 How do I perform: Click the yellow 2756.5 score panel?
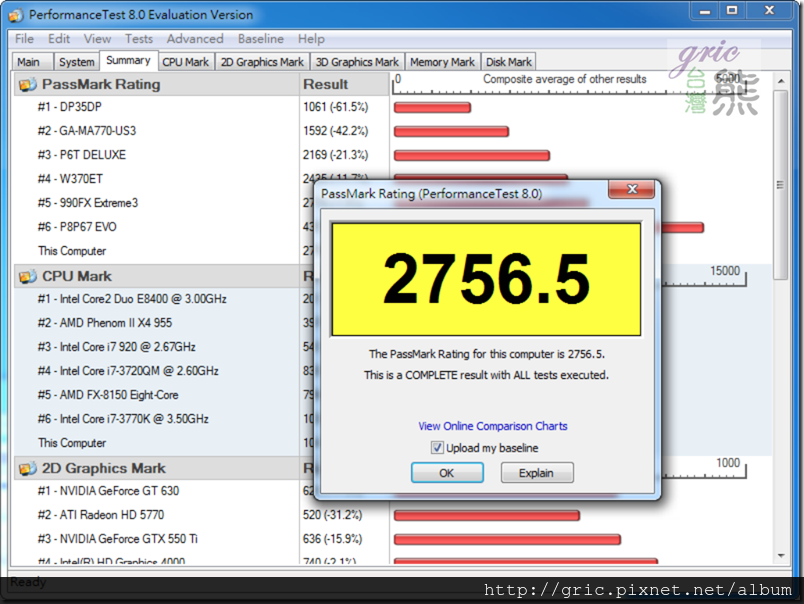pyautogui.click(x=486, y=279)
